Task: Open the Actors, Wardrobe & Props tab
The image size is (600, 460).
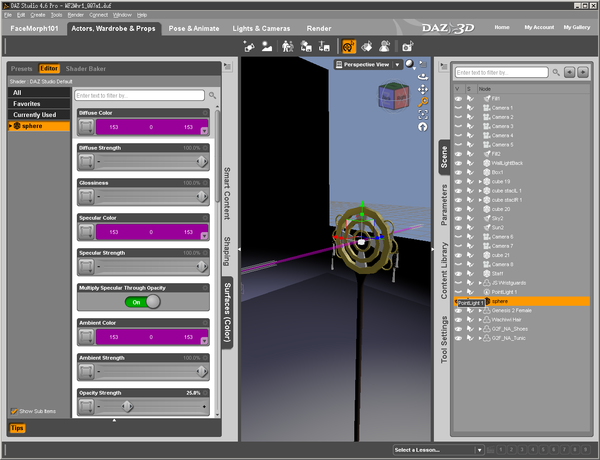Action: (x=113, y=28)
